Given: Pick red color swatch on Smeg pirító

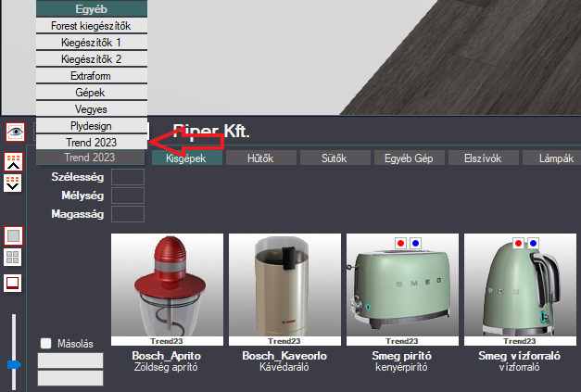Looking at the screenshot, I should [400, 243].
